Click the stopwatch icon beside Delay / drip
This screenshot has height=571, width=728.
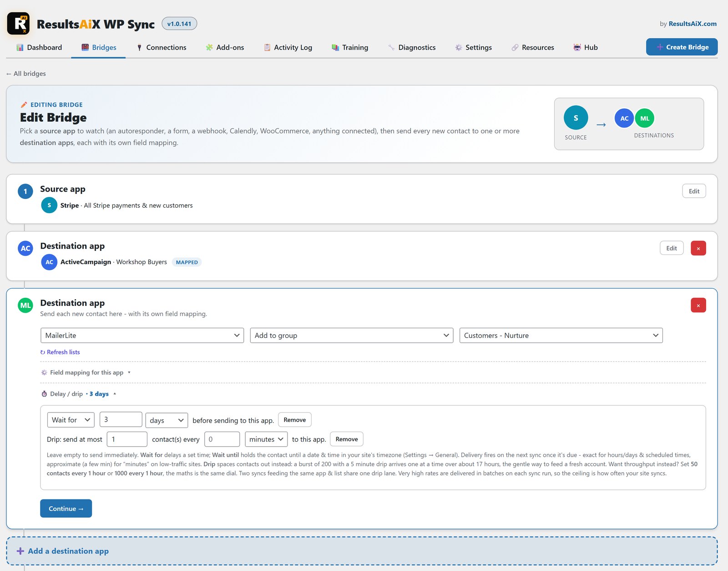[x=44, y=394]
